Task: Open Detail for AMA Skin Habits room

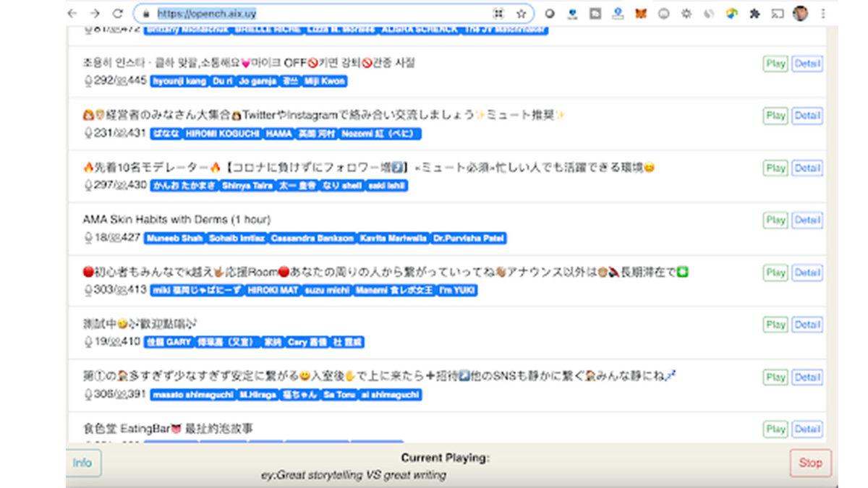Action: point(807,220)
